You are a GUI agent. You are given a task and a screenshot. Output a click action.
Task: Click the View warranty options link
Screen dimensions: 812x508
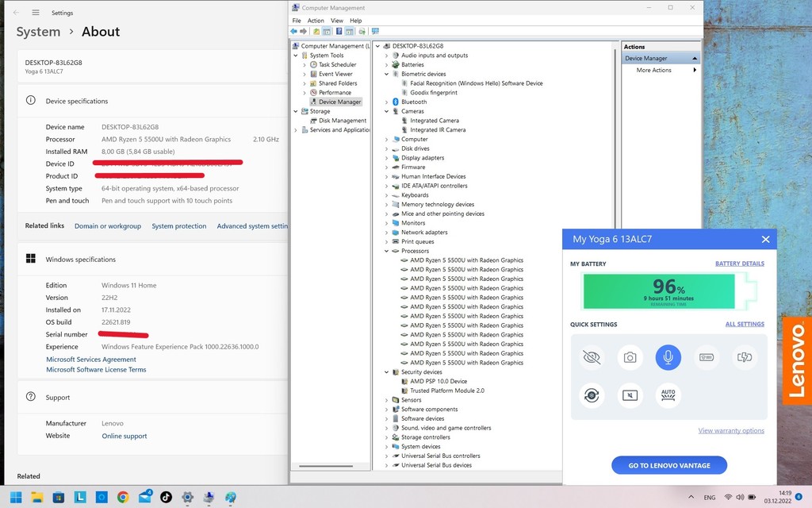point(731,430)
